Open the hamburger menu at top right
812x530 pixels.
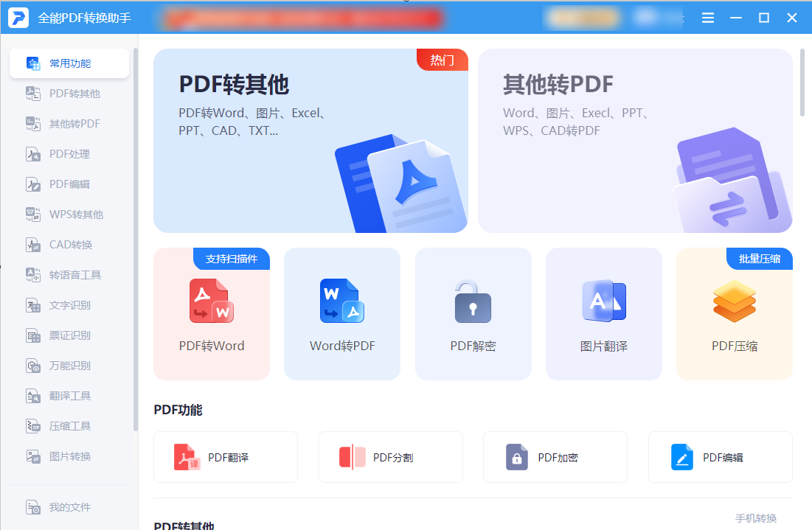pyautogui.click(x=707, y=17)
